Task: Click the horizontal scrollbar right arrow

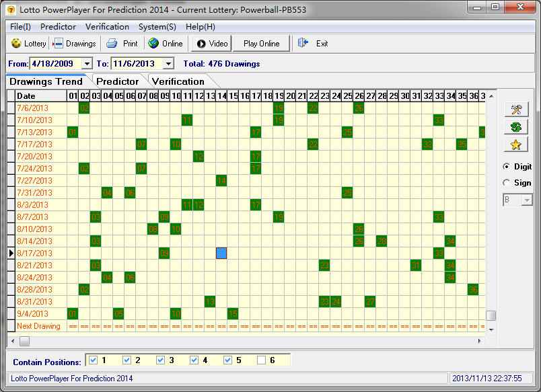Action: pos(479,342)
